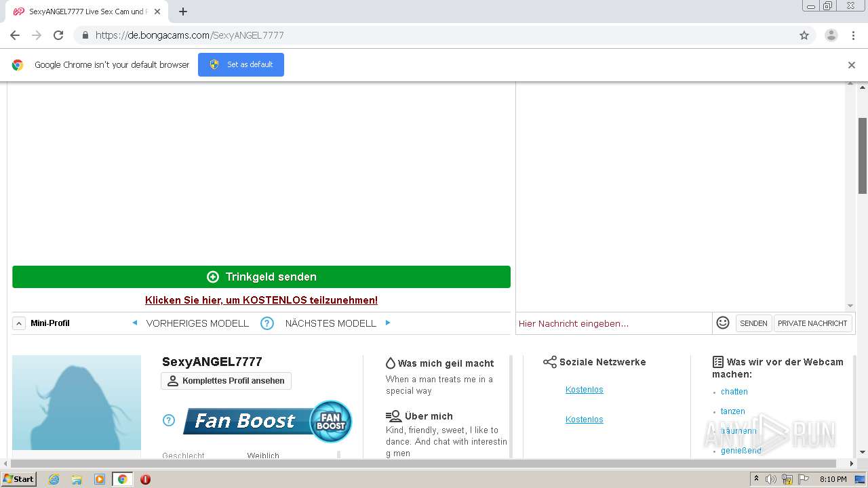
Task: Click the Fan Boost banner
Action: click(267, 421)
